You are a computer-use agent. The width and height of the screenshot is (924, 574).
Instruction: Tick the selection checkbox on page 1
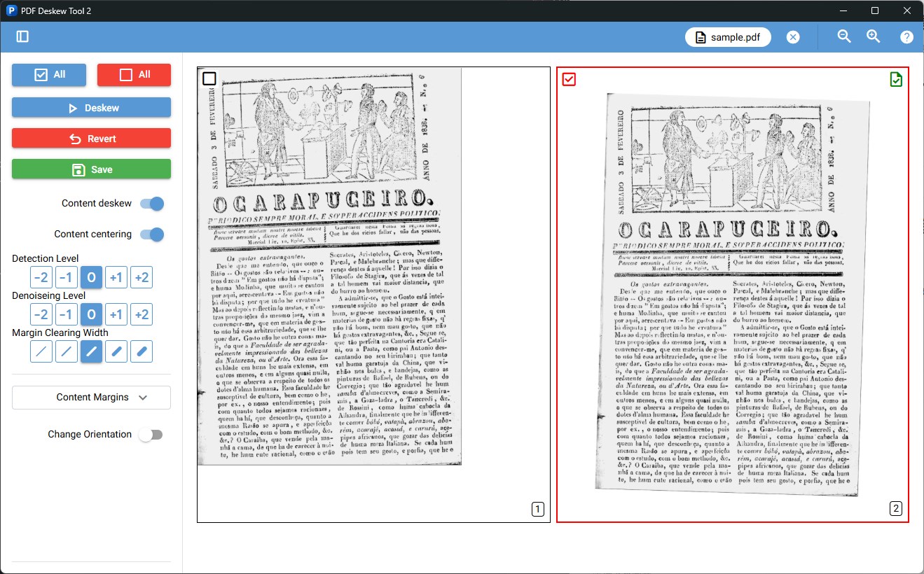coord(209,78)
